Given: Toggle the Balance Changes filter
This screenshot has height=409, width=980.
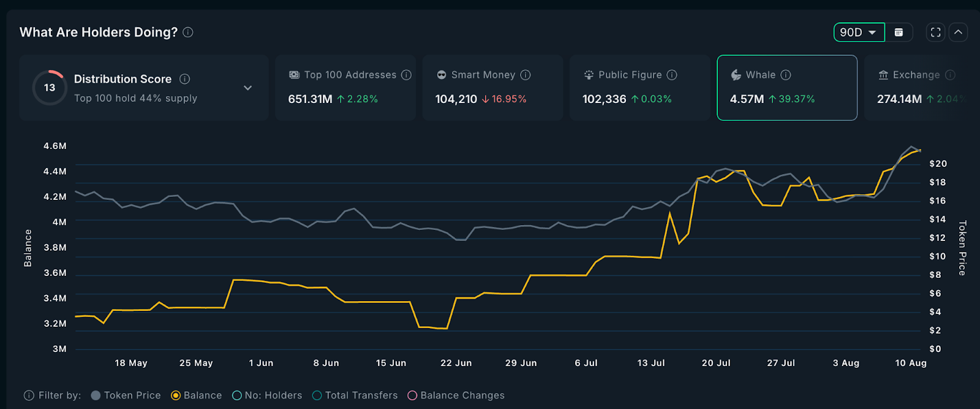Looking at the screenshot, I should point(456,396).
